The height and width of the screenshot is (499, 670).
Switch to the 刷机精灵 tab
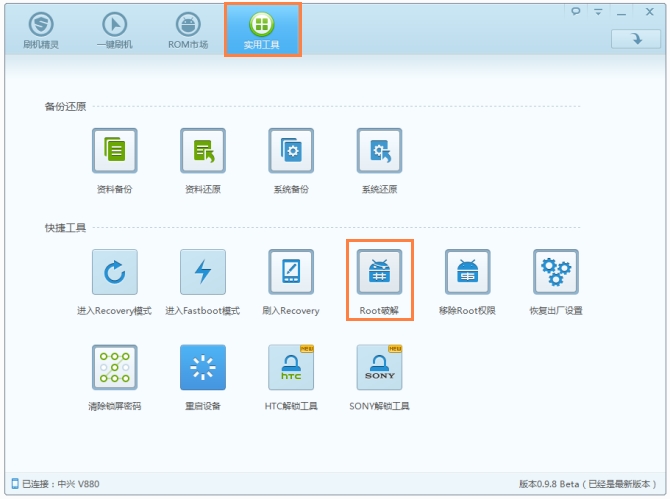coord(41,30)
